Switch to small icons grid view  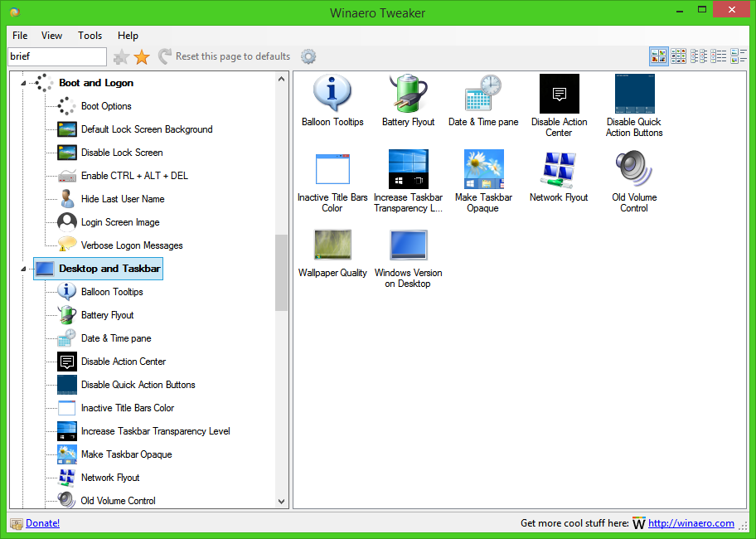[x=678, y=56]
